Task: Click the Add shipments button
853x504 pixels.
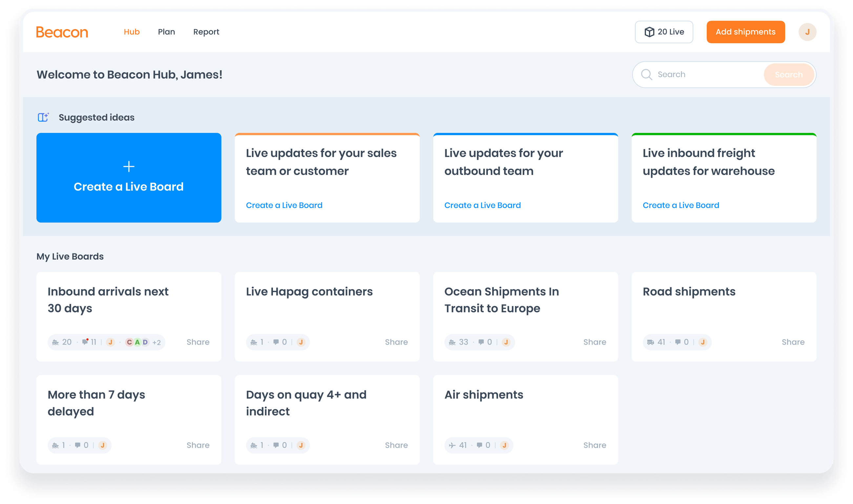Action: point(746,31)
